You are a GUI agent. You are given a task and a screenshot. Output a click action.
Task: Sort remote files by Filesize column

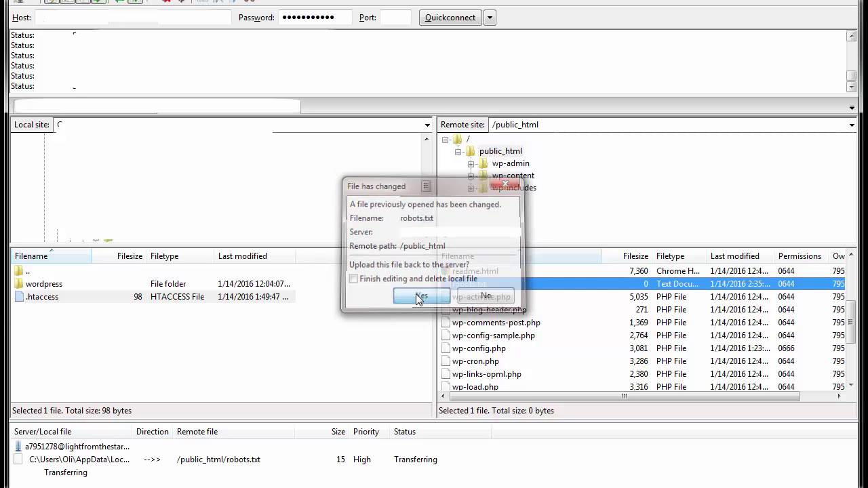(x=627, y=256)
